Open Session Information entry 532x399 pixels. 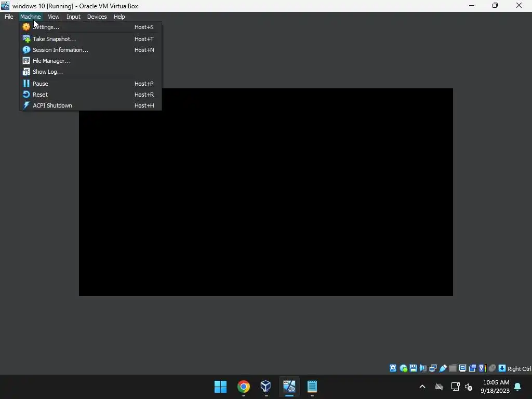[x=90, y=50]
